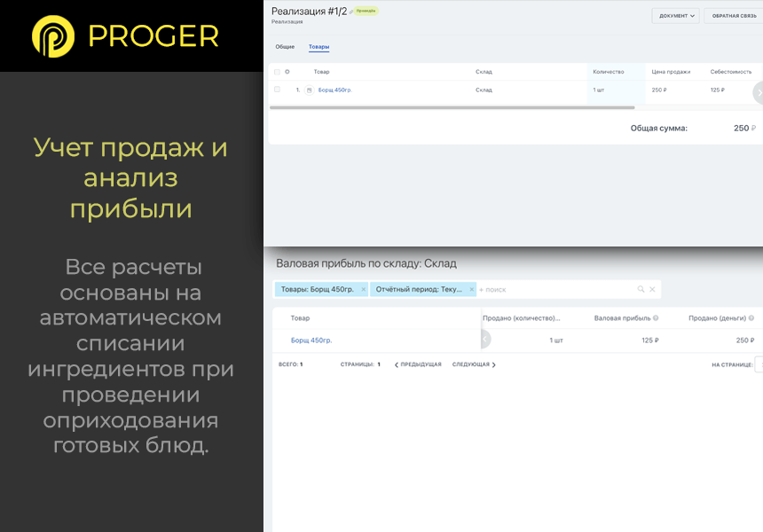The height and width of the screenshot is (532, 763).
Task: Click the pencil edit icon next to Реализация #1/2
Action: (350, 11)
